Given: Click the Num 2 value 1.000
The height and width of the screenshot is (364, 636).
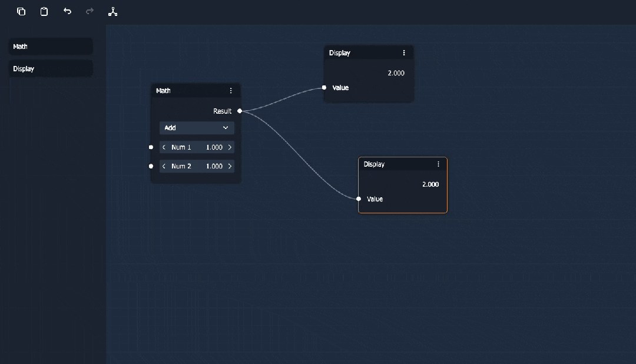Looking at the screenshot, I should pyautogui.click(x=214, y=166).
